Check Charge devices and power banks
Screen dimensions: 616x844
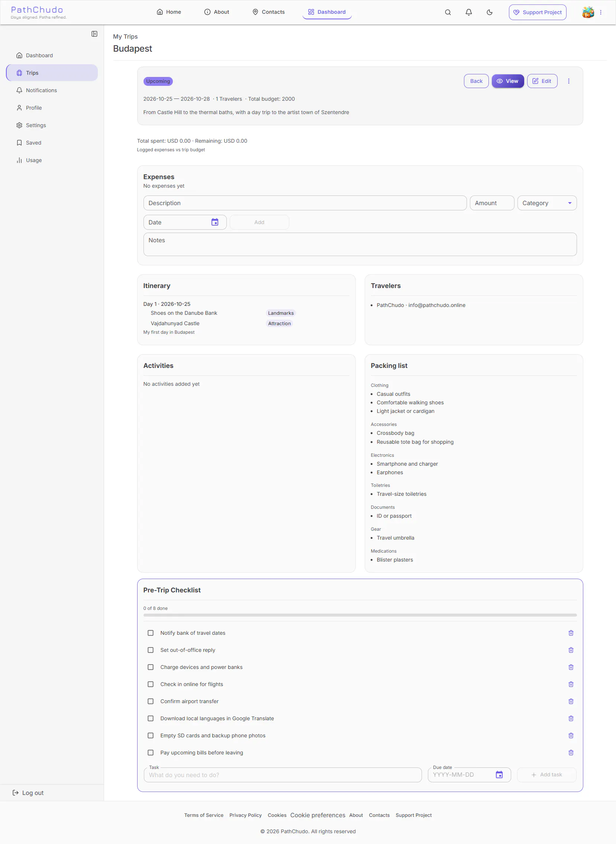coord(151,667)
